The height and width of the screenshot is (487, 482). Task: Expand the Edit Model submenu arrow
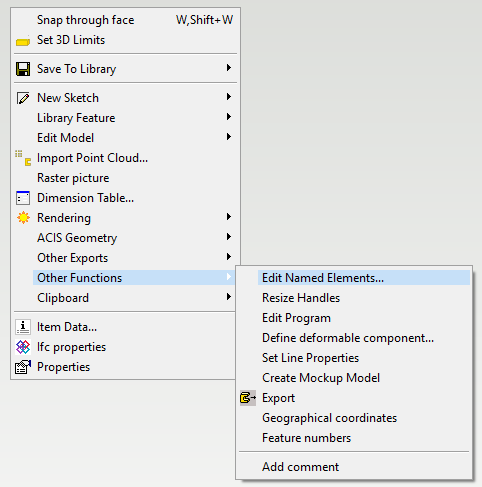point(229,137)
